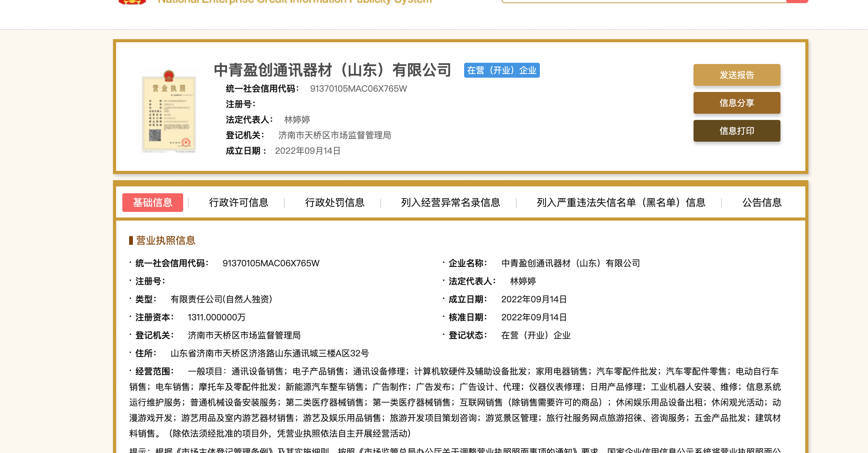Click the national emblem on the license thumbnail
This screenshot has width=868, height=453.
click(x=169, y=75)
